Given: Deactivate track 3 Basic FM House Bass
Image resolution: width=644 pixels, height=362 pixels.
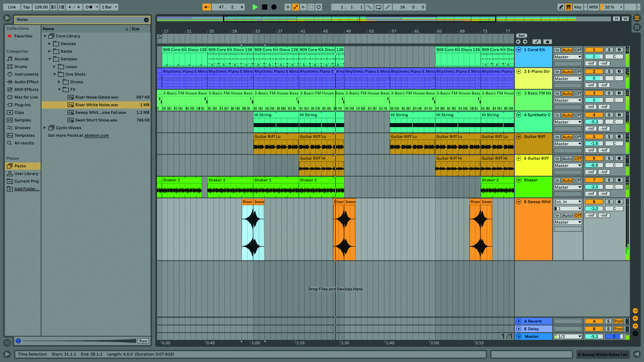Looking at the screenshot, I should point(594,93).
